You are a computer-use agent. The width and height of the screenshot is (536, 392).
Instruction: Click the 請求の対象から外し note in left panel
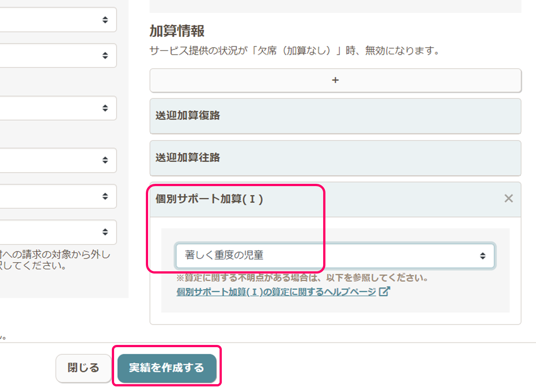(x=55, y=255)
